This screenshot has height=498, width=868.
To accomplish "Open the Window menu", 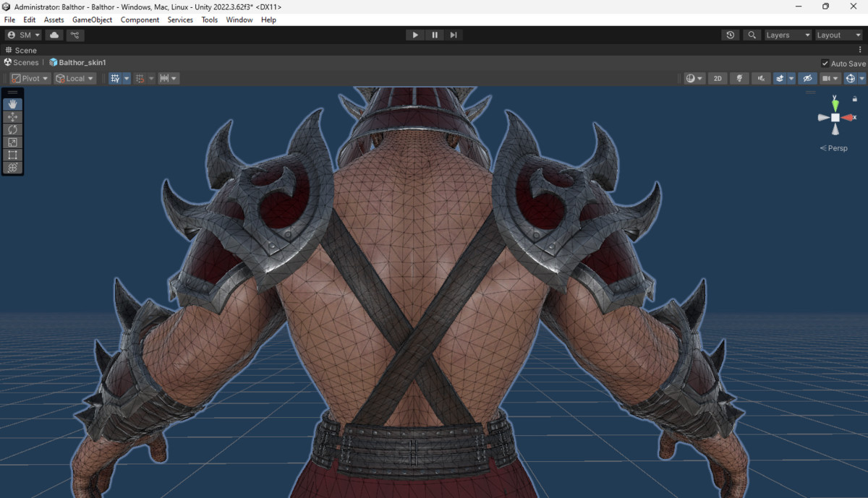I will (x=239, y=20).
